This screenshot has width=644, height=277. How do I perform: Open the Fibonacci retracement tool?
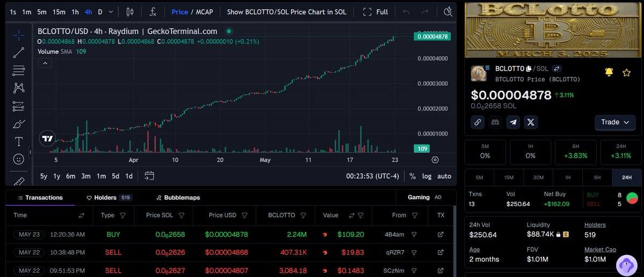pos(18,70)
